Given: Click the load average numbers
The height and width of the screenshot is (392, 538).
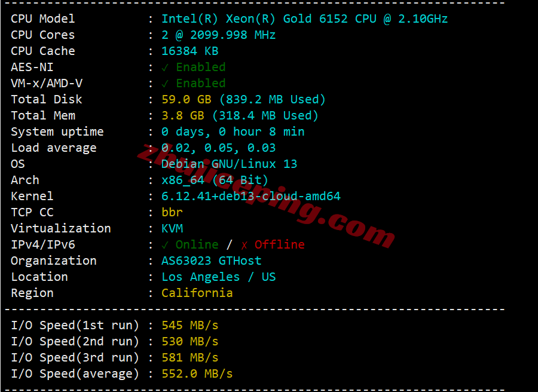Looking at the screenshot, I should coord(219,148).
